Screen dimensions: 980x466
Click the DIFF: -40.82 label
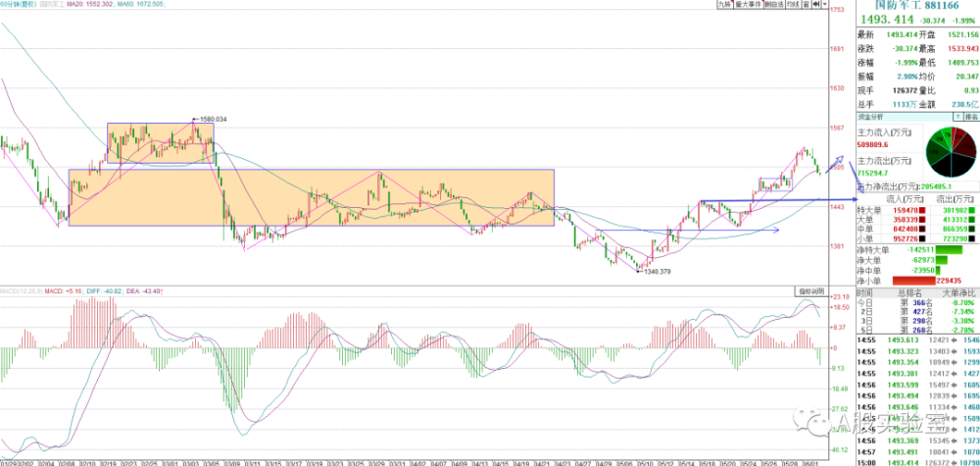(105, 291)
